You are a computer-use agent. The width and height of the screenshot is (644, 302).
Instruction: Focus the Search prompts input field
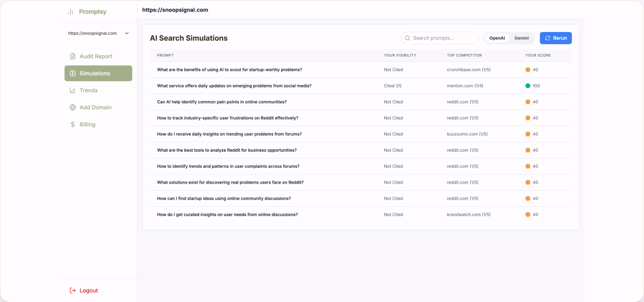pyautogui.click(x=440, y=38)
